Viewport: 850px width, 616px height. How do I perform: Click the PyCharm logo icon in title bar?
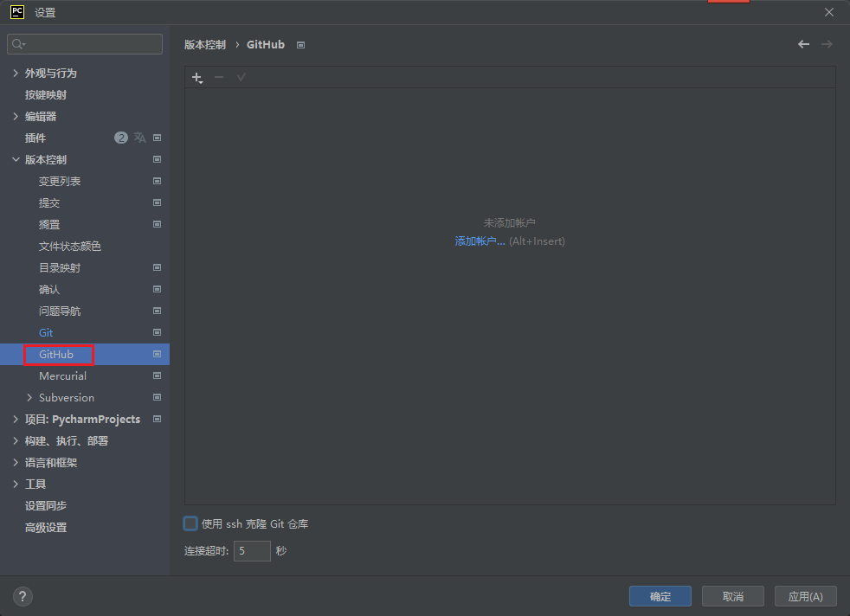[x=17, y=12]
